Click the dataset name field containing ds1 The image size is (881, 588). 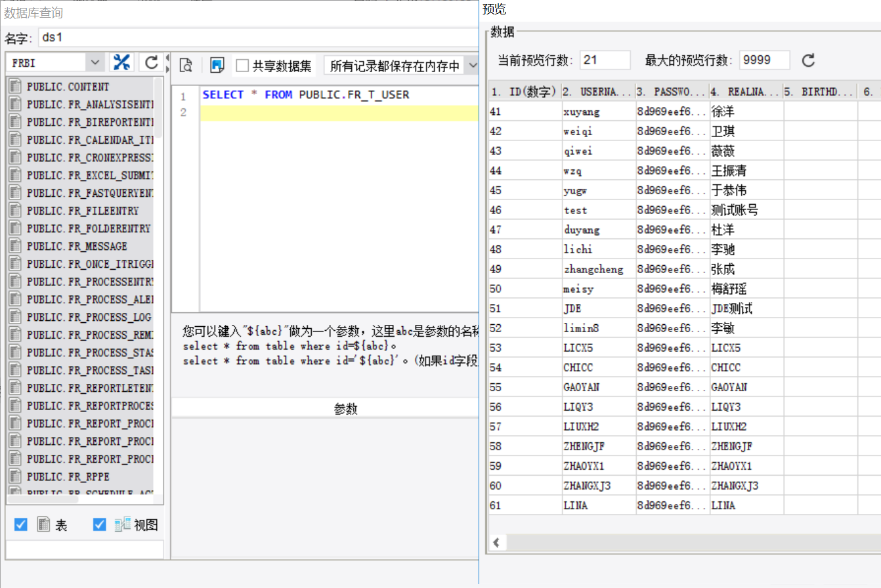click(x=256, y=37)
